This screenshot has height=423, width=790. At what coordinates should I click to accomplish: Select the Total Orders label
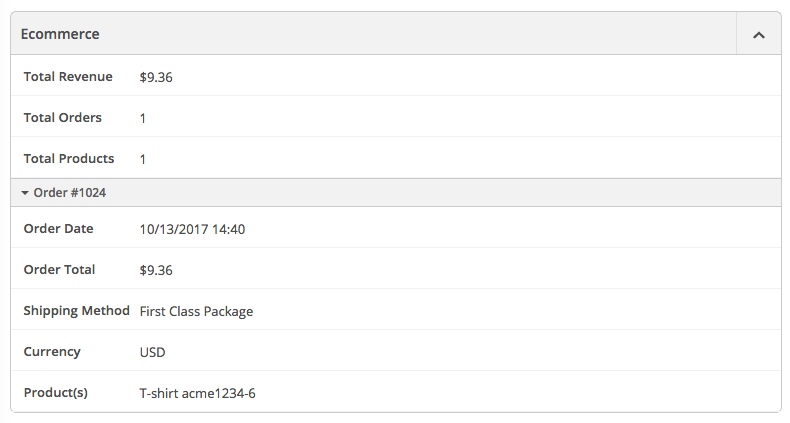[x=63, y=118]
